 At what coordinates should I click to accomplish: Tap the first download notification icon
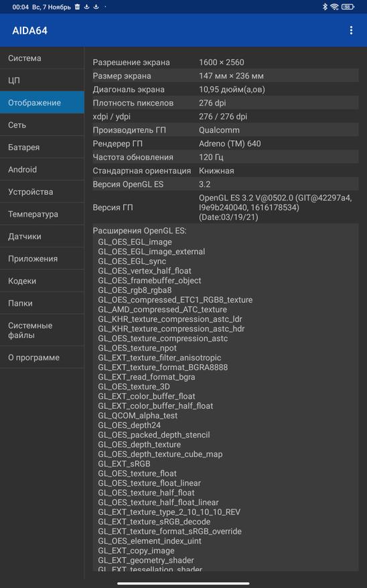86,7
